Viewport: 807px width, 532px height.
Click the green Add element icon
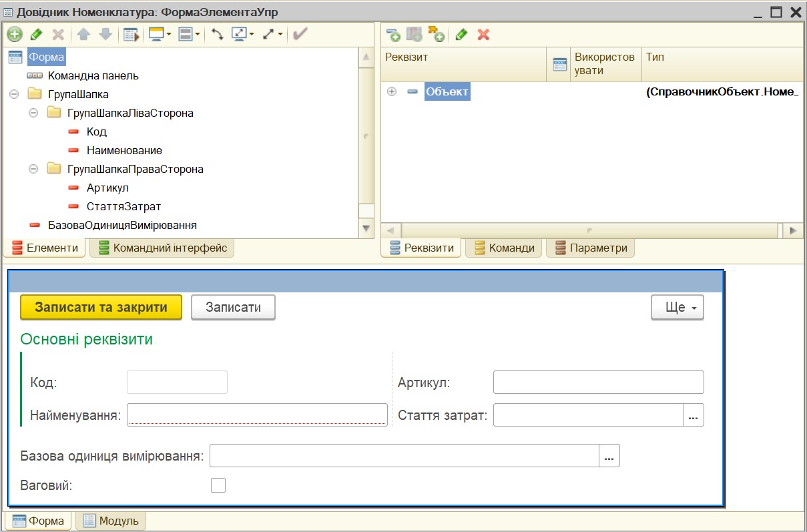click(15, 34)
